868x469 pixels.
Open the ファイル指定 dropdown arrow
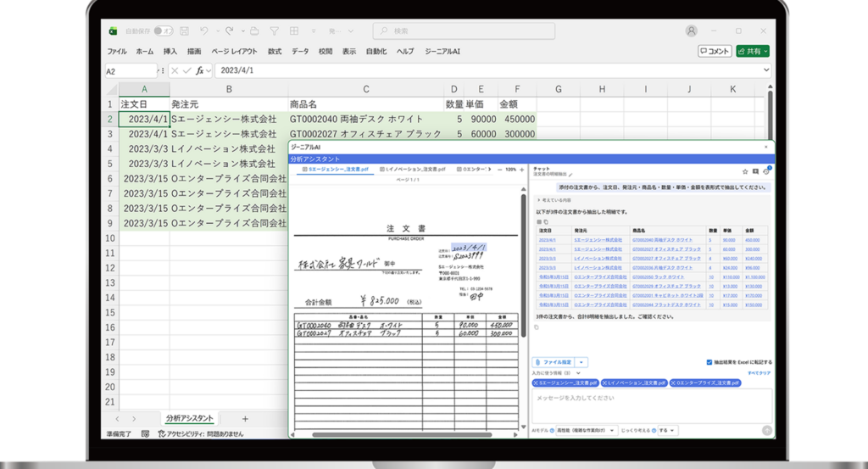[581, 362]
